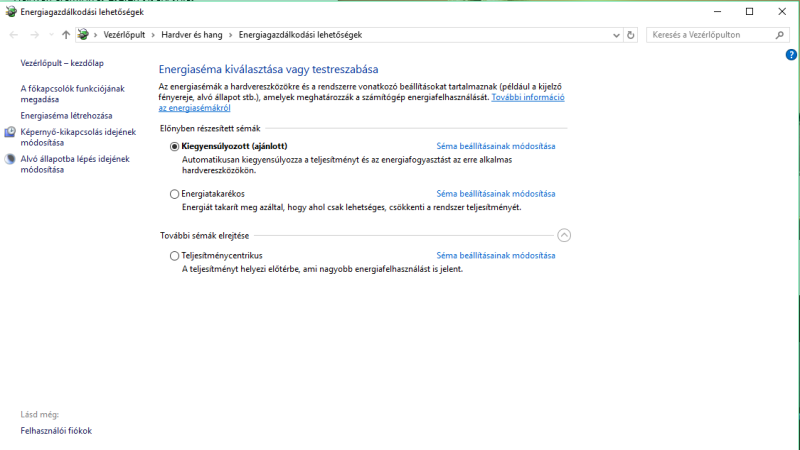This screenshot has width=800, height=450.
Task: Click the power options icon in address bar
Action: click(x=83, y=34)
